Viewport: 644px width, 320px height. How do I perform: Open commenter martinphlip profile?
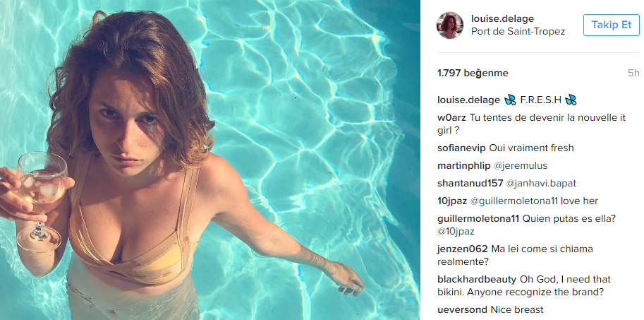[x=463, y=166]
